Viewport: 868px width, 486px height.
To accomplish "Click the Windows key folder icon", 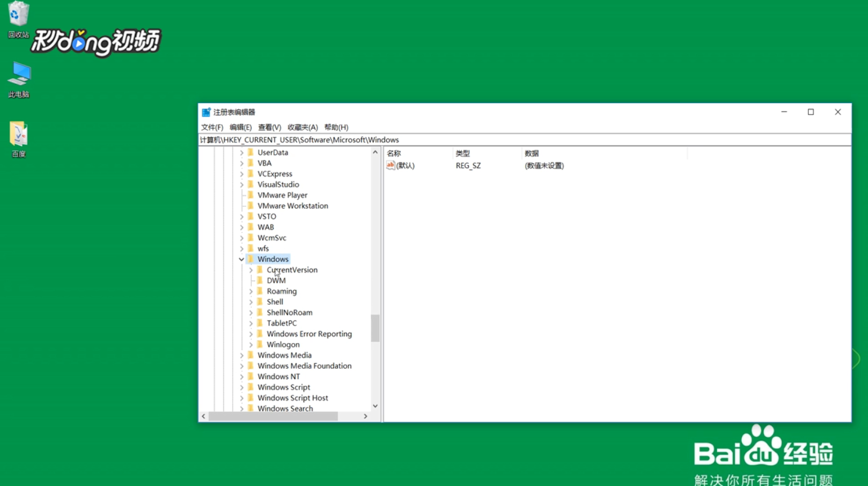I will click(x=251, y=260).
